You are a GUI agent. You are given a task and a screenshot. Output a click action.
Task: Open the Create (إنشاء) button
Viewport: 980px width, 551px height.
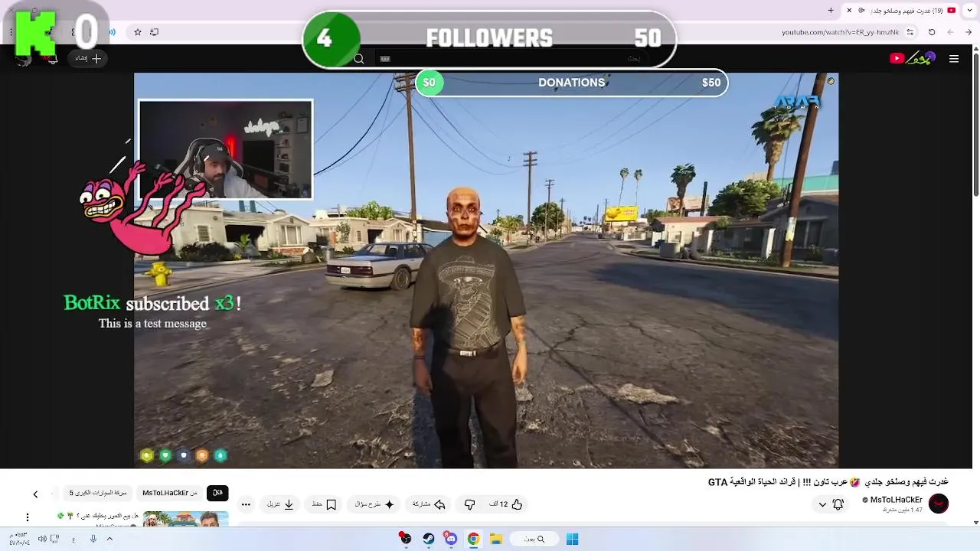coord(88,58)
